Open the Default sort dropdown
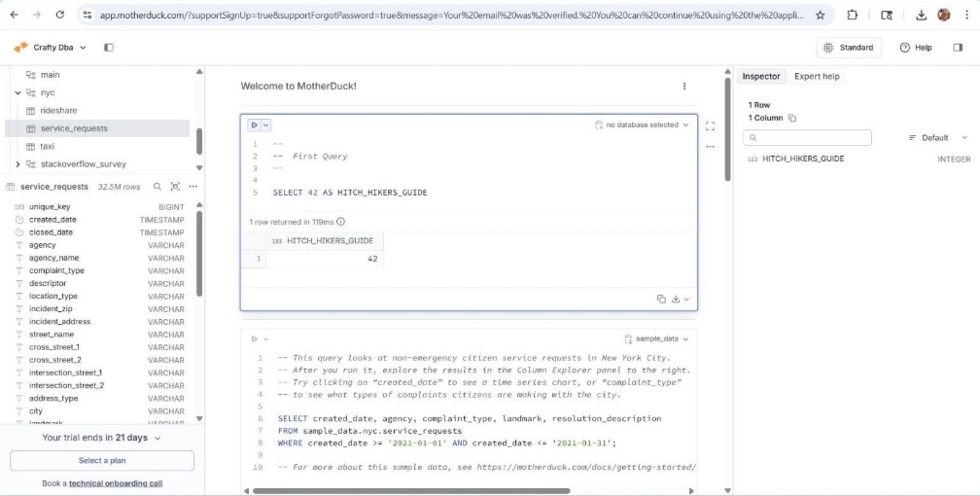The image size is (980, 496). [937, 137]
